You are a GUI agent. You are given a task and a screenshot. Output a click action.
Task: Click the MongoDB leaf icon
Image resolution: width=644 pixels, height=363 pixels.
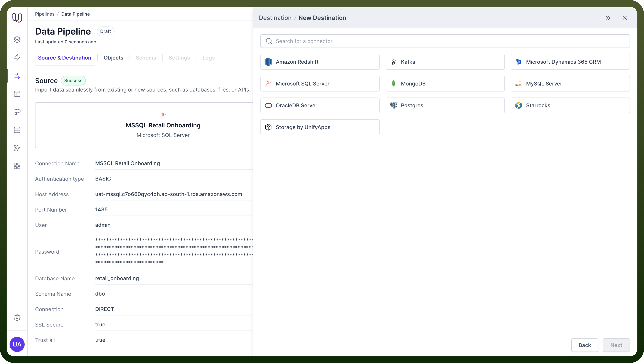coord(393,84)
